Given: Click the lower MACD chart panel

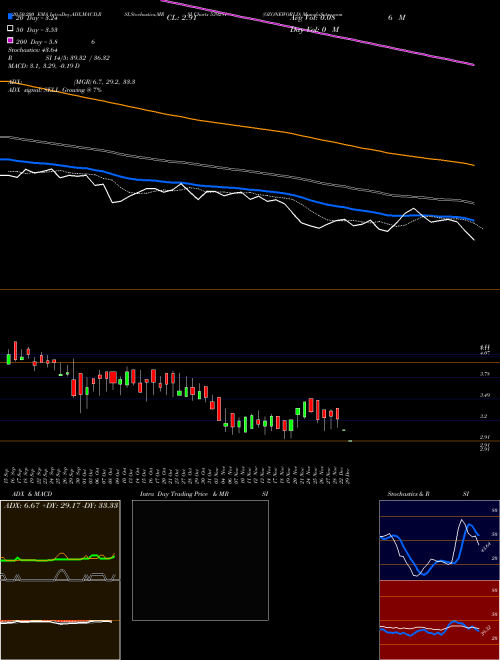Looking at the screenshot, I should click(x=60, y=620).
